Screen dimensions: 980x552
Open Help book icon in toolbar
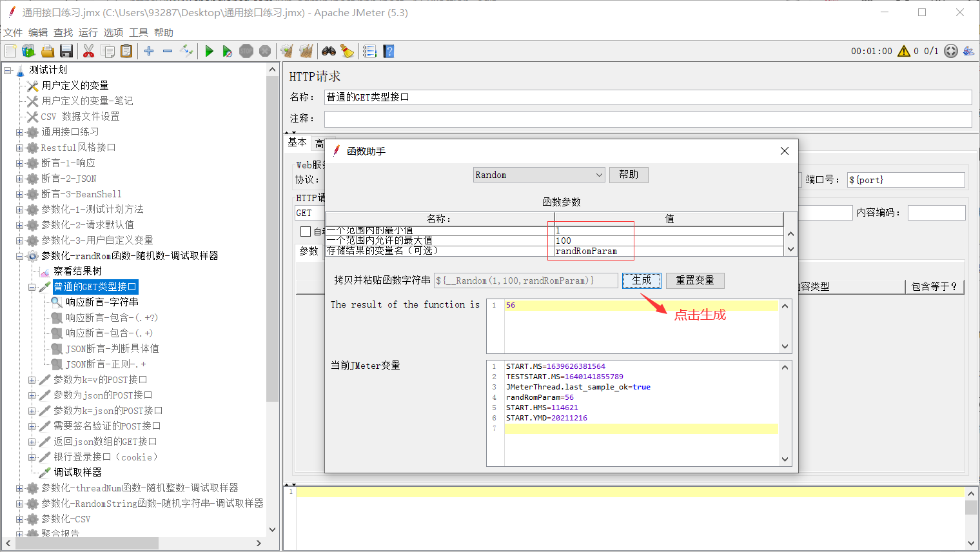tap(388, 51)
